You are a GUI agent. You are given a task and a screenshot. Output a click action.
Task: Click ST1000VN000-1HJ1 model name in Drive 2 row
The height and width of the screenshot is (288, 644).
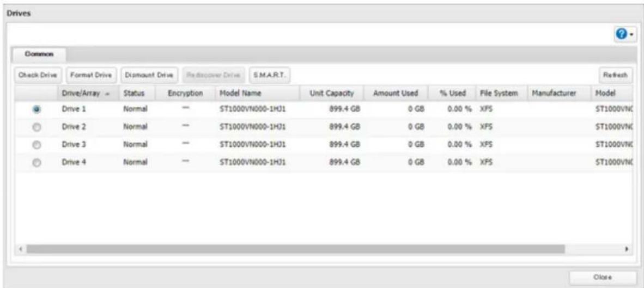pyautogui.click(x=253, y=127)
